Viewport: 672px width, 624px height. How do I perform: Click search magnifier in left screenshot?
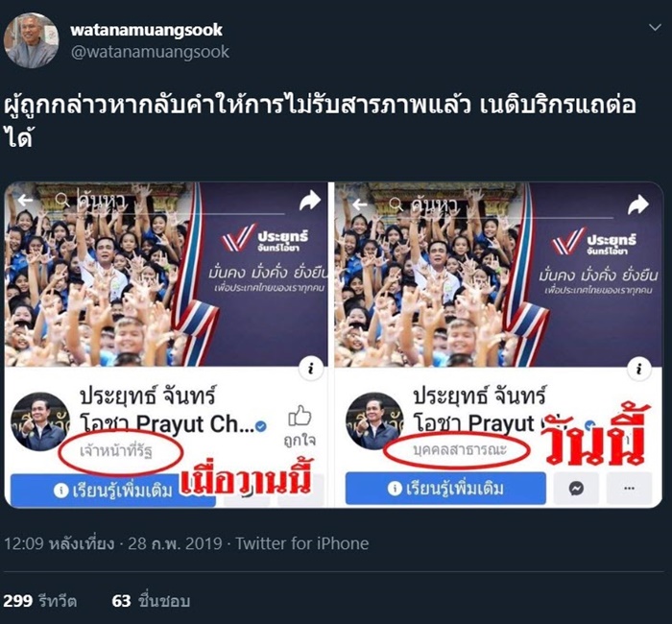pos(62,200)
